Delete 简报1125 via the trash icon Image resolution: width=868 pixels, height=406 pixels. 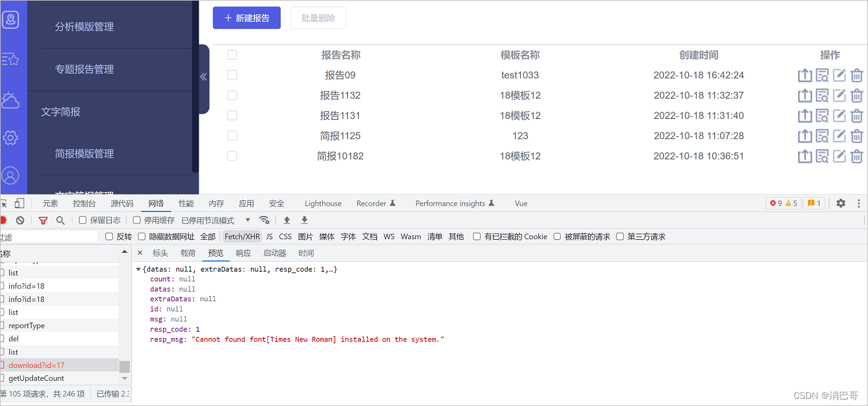tap(856, 136)
